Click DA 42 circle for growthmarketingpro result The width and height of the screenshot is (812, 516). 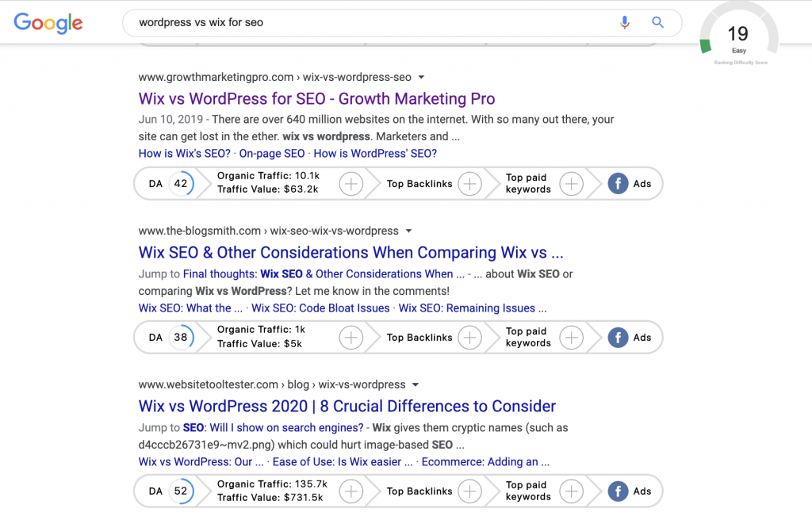(181, 184)
